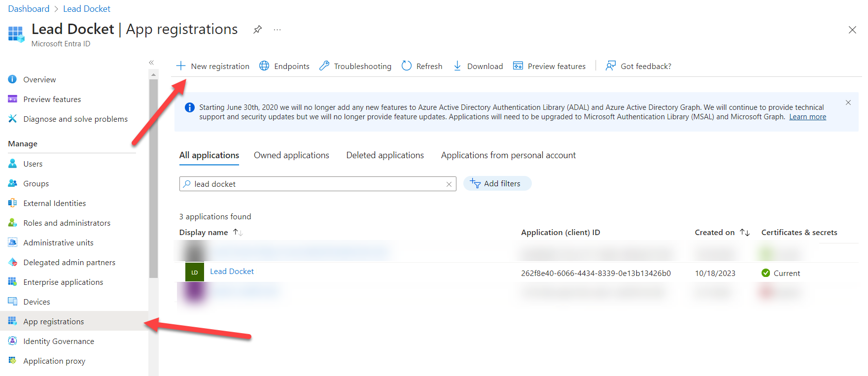
Task: Collapse the left navigation sidebar
Action: click(x=151, y=63)
